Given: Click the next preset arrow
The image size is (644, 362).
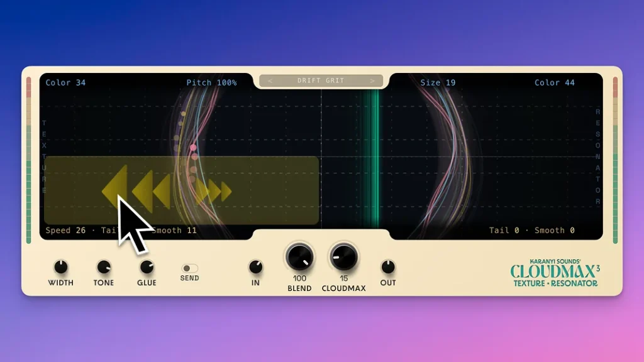Looking at the screenshot, I should click(372, 81).
